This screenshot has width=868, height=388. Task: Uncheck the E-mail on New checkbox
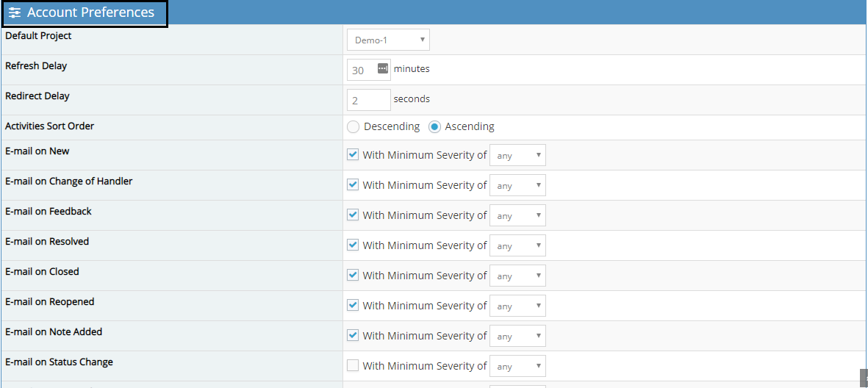pos(353,155)
